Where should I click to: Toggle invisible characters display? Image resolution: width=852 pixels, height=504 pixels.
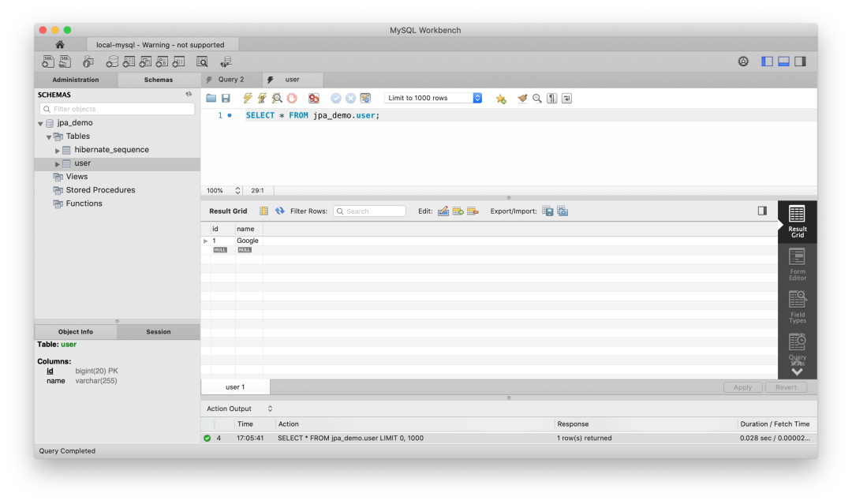552,99
